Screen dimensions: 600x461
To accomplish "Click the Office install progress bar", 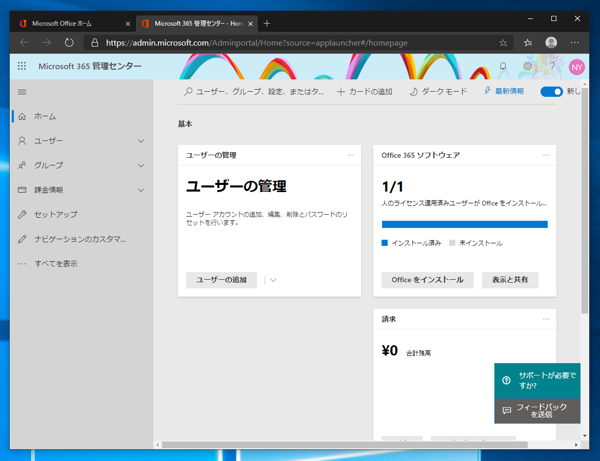I will click(x=465, y=224).
